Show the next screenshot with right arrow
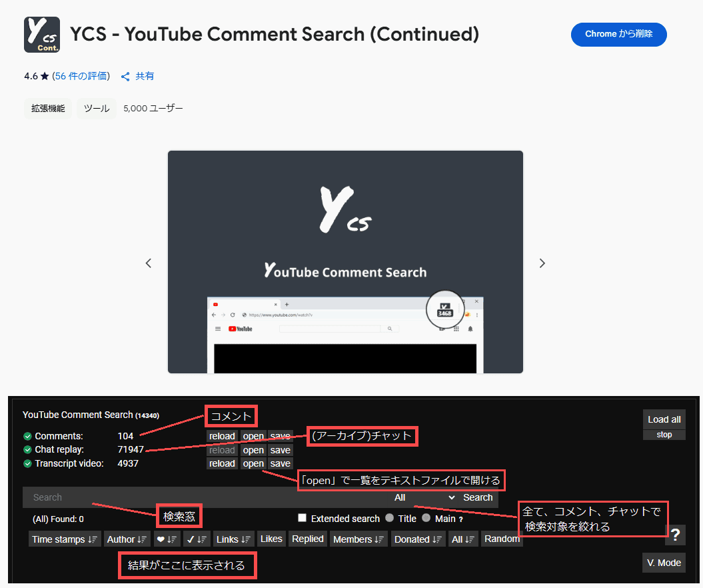 point(542,263)
